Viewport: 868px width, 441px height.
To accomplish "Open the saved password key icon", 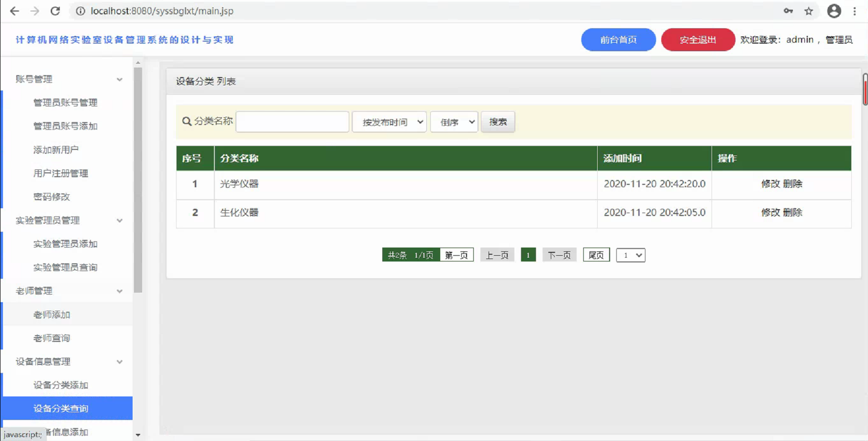I will tap(788, 11).
